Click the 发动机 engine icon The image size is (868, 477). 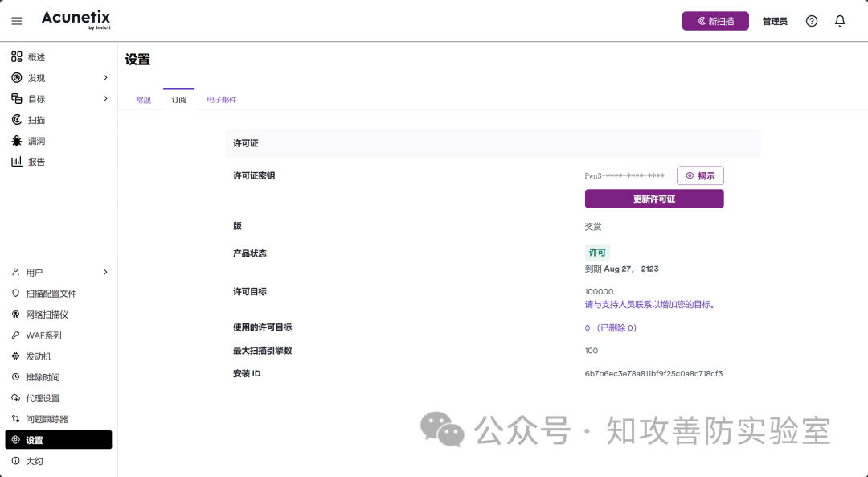point(15,356)
